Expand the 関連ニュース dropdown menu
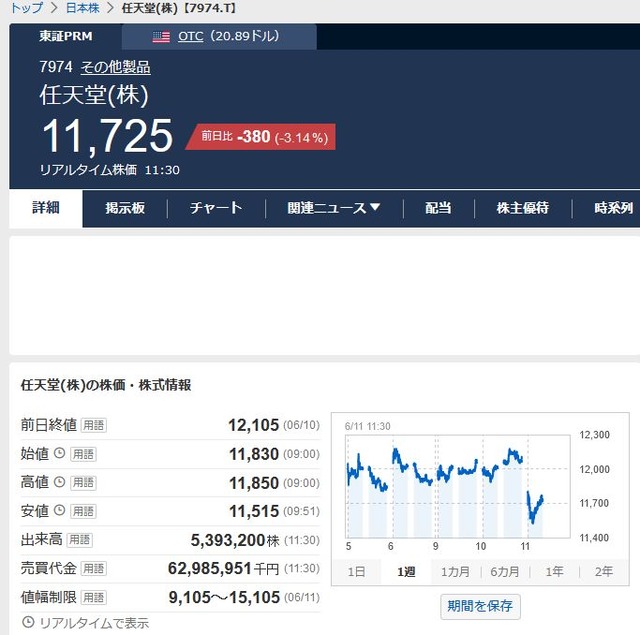This screenshot has height=635, width=640. pyautogui.click(x=334, y=208)
